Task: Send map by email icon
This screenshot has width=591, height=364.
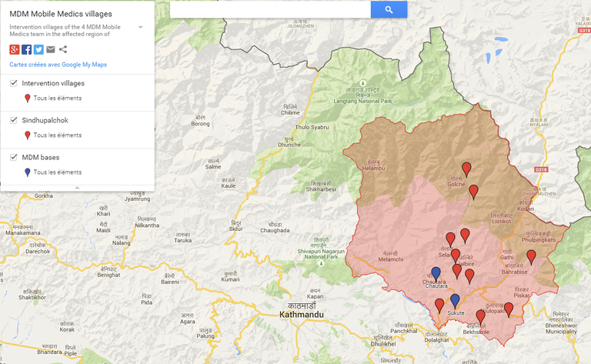Action: 51,49
